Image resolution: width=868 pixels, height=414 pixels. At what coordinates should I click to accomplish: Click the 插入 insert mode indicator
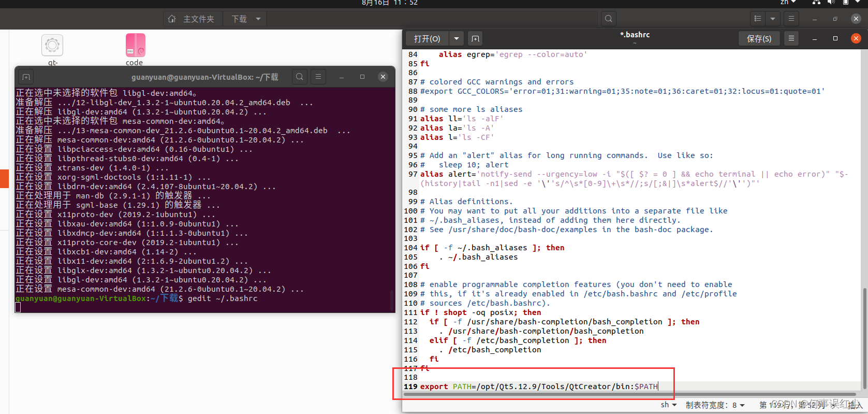click(855, 405)
